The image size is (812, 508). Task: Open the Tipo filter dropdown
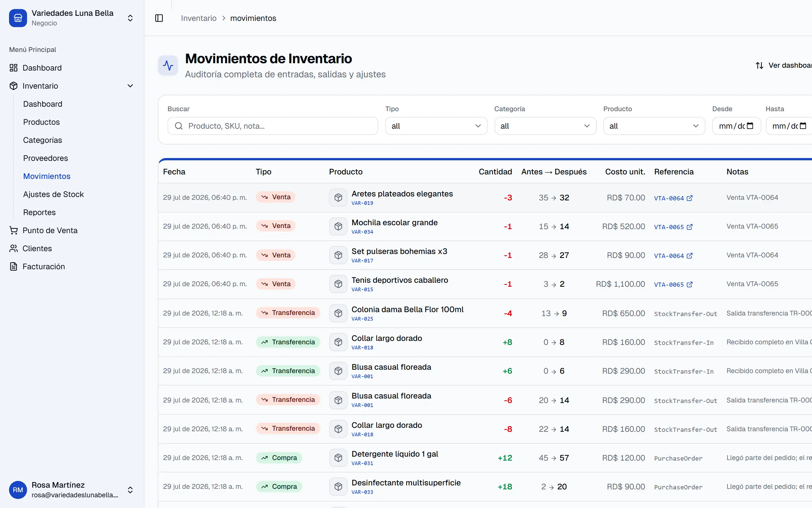(436, 126)
